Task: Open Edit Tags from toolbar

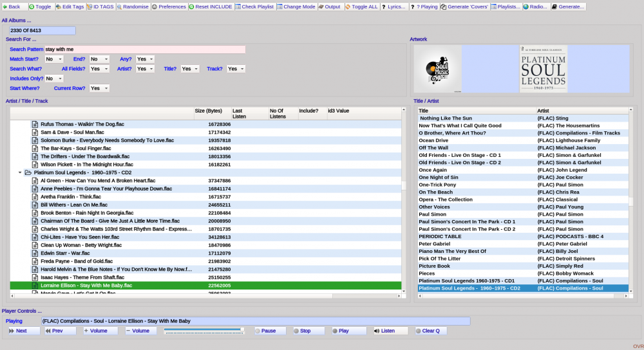Action: (70, 6)
